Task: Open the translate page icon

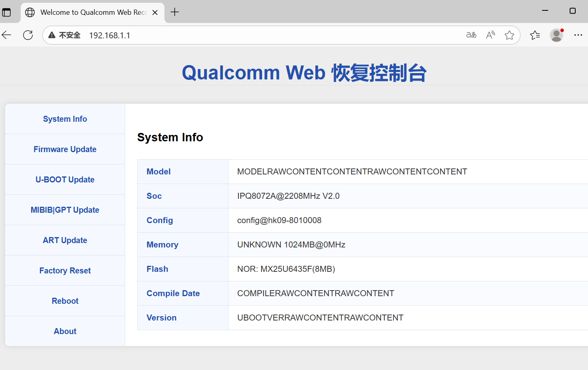Action: tap(471, 35)
